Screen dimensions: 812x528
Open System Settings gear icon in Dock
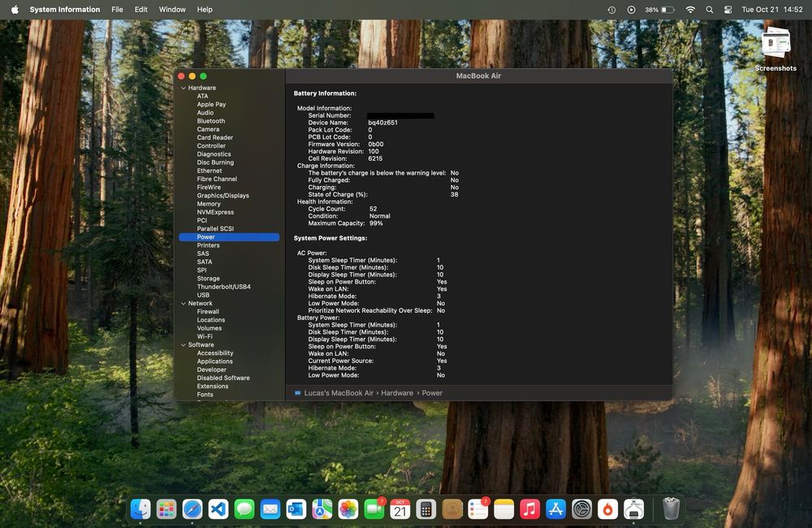tap(581, 509)
